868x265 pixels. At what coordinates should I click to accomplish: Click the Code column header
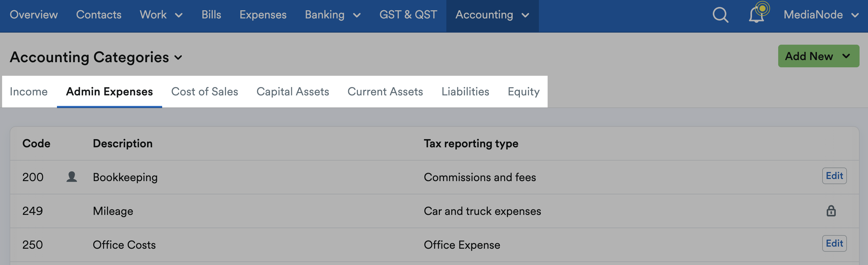pos(36,143)
